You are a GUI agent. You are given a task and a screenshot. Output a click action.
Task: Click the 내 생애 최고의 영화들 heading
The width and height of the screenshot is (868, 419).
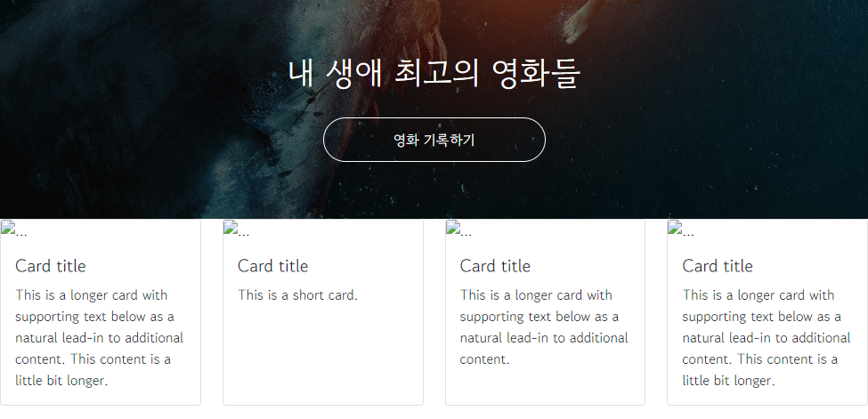click(x=434, y=74)
